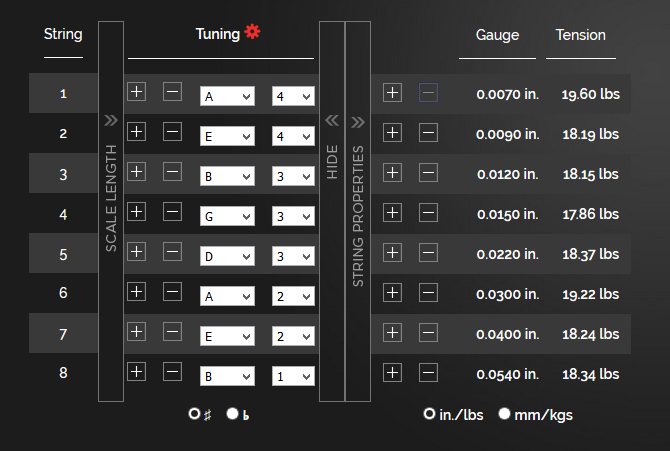Decrease string 8 gauge with minus button

(428, 372)
